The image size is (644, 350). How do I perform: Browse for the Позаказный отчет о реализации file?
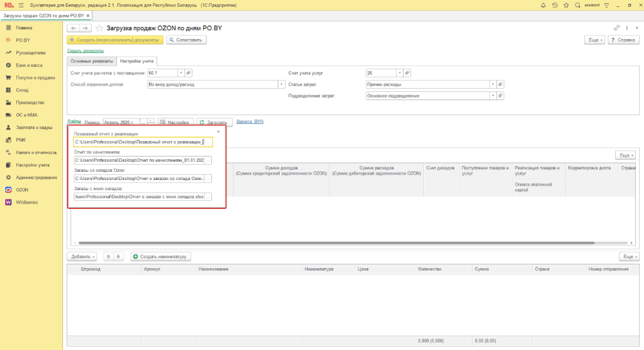click(x=208, y=142)
